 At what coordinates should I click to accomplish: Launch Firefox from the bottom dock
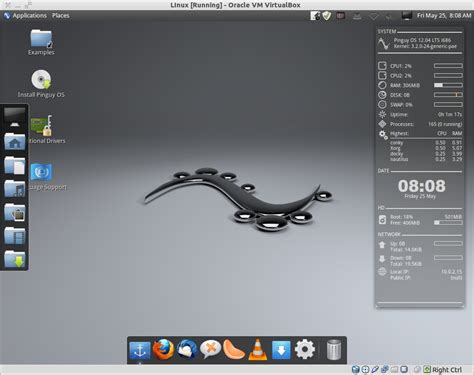(163, 349)
